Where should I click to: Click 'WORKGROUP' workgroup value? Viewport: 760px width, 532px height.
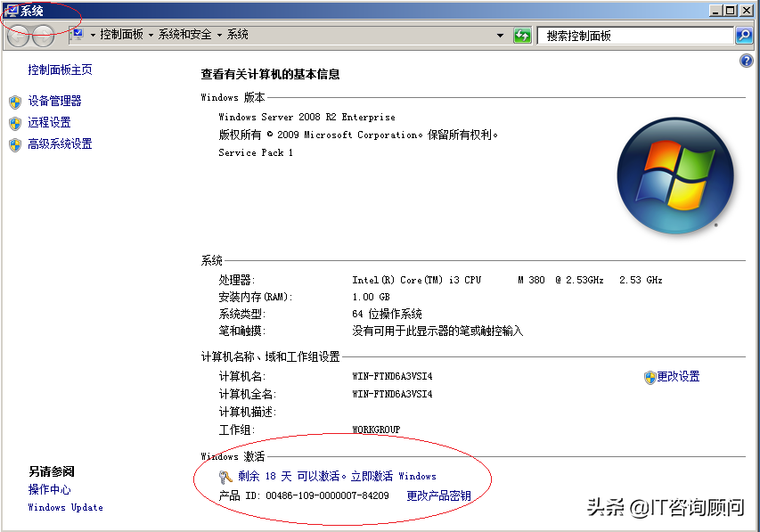pyautogui.click(x=376, y=430)
